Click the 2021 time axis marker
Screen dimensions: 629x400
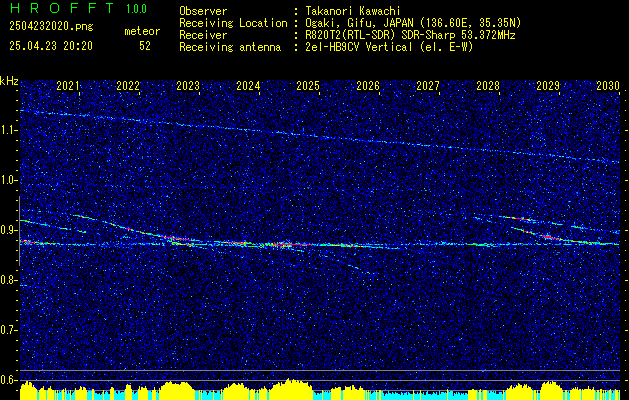[68, 85]
